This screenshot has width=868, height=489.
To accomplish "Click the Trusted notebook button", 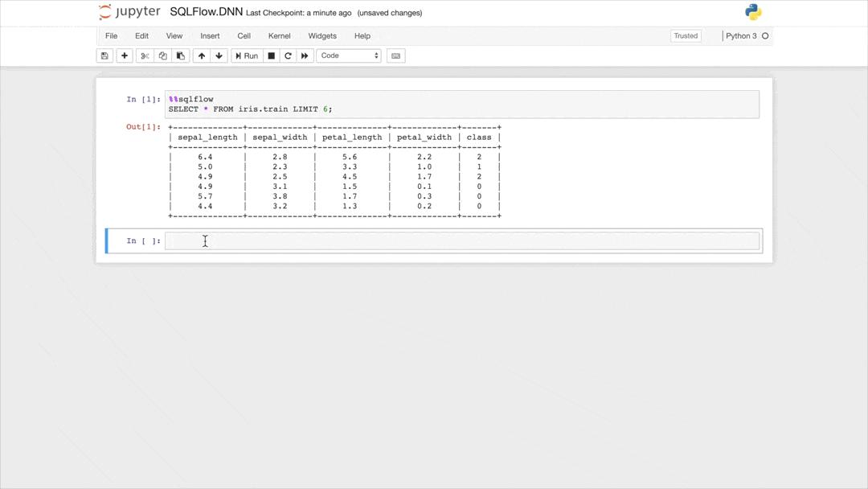I will [x=686, y=35].
